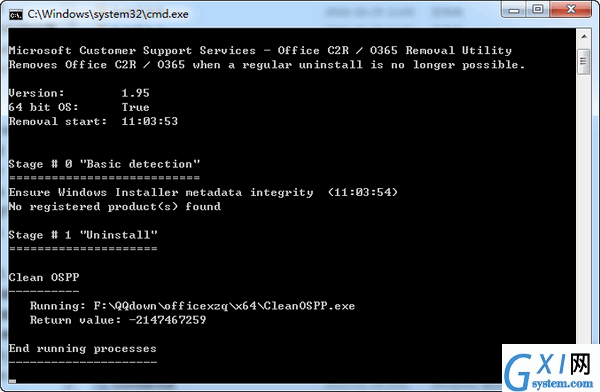The height and width of the screenshot is (392, 600).
Task: Click the Stage # 1 "Uninstall" heading
Action: [83, 235]
